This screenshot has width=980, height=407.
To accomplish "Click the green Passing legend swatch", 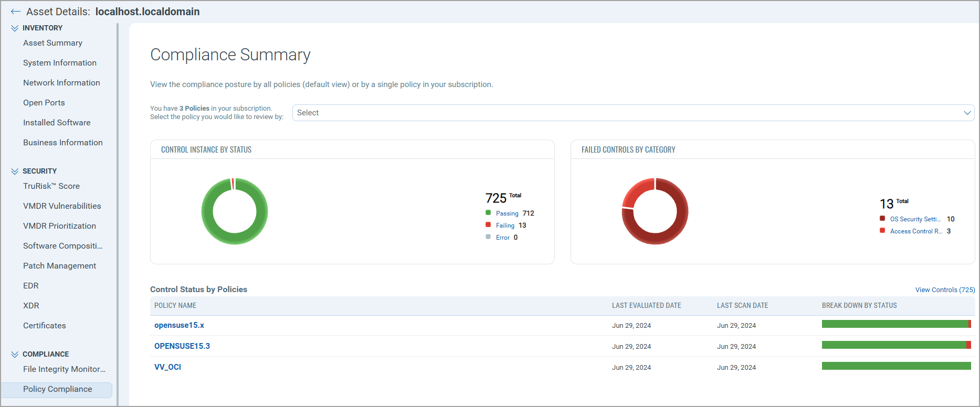I will [488, 213].
